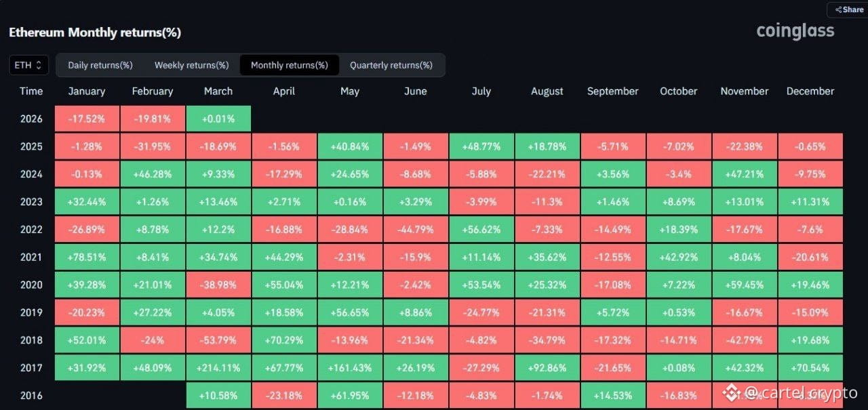Select the 2025 row label
The width and height of the screenshot is (868, 410).
[31, 146]
